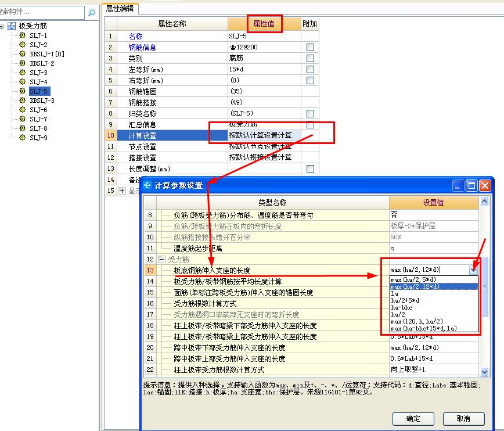Cancel the dialog with 取消 button

pyautogui.click(x=463, y=418)
